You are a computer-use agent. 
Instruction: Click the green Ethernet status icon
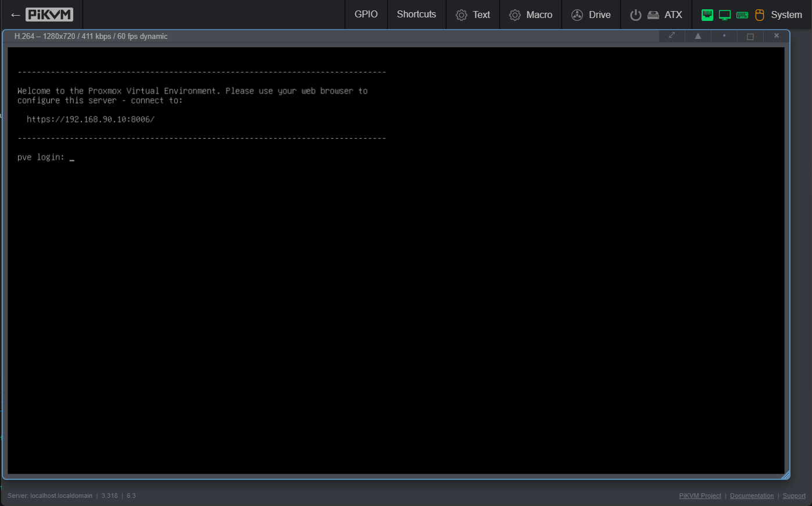[x=707, y=15]
